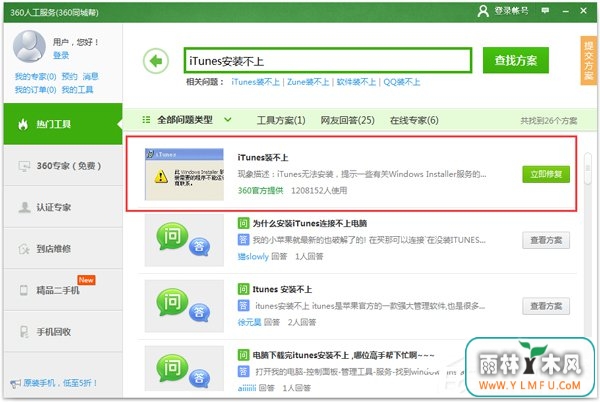Click the list icon beside 全部问题类型

[x=146, y=120]
